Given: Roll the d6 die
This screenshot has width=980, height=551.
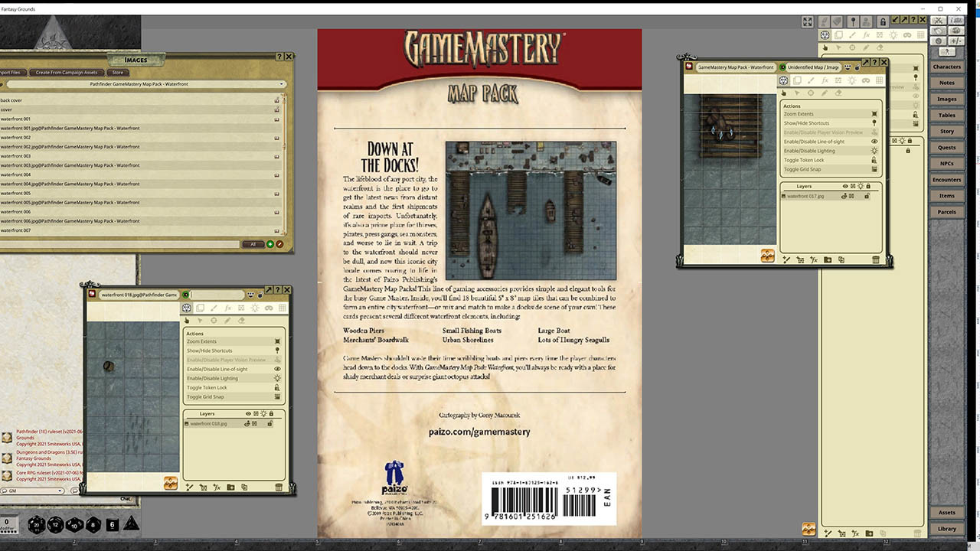Looking at the screenshot, I should pos(112,524).
